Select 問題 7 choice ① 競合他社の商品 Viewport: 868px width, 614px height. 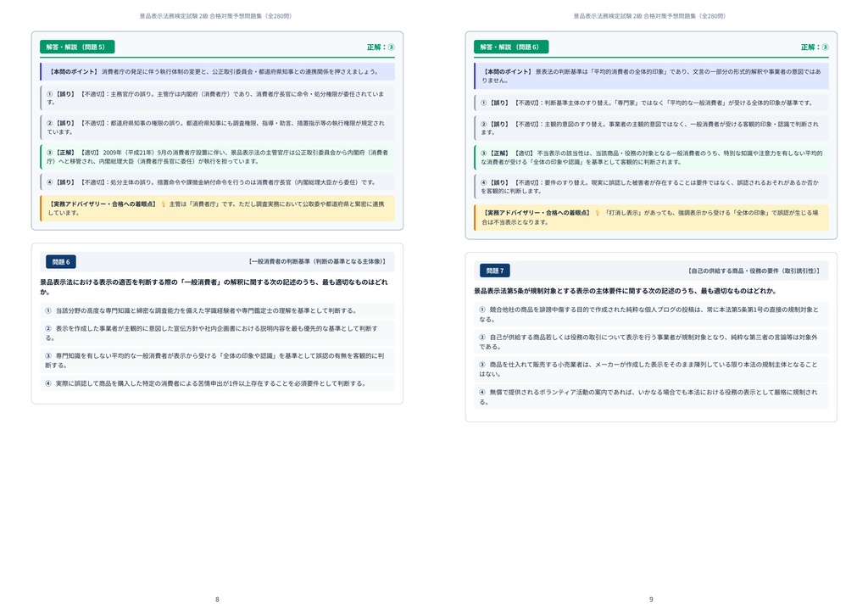(651, 314)
